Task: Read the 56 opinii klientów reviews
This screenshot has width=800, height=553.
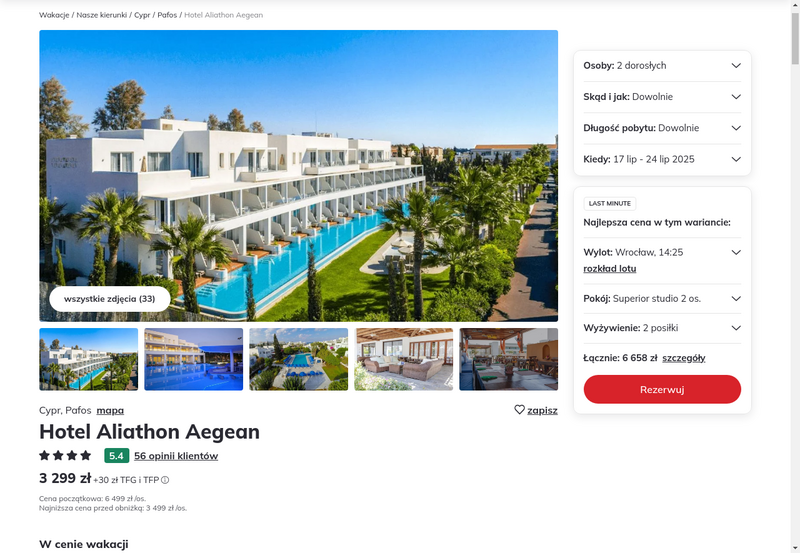Action: 176,456
